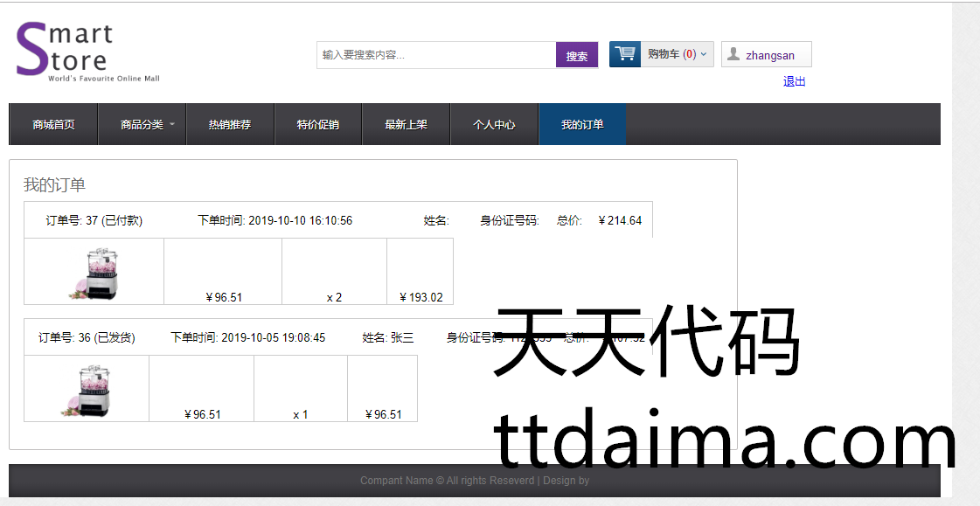
Task: Click order number 36 header text
Action: pos(87,337)
